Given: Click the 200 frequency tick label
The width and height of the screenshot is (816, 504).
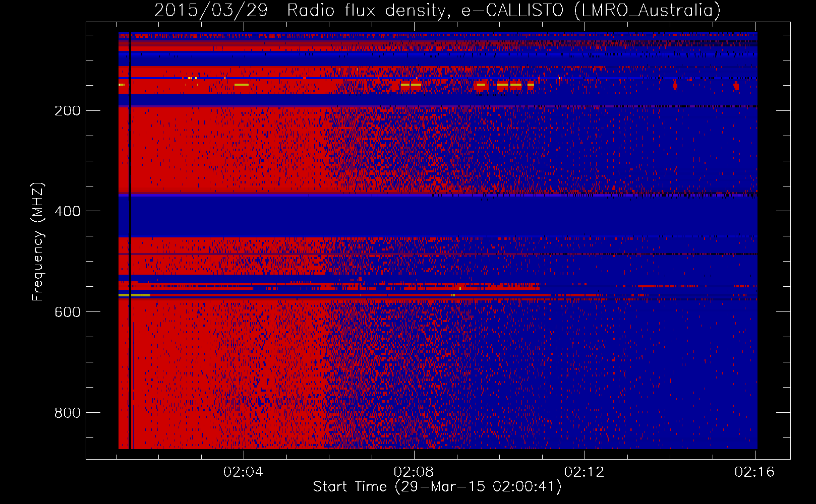Looking at the screenshot, I should click(68, 110).
